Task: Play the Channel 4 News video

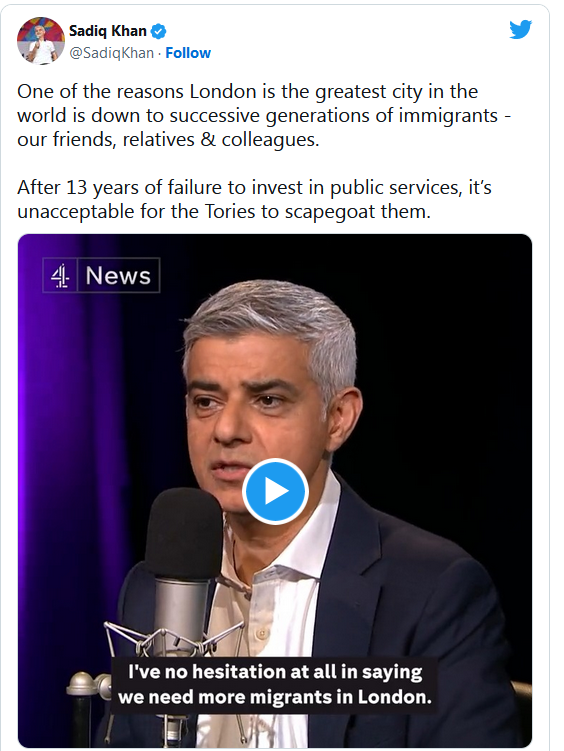Action: (275, 491)
